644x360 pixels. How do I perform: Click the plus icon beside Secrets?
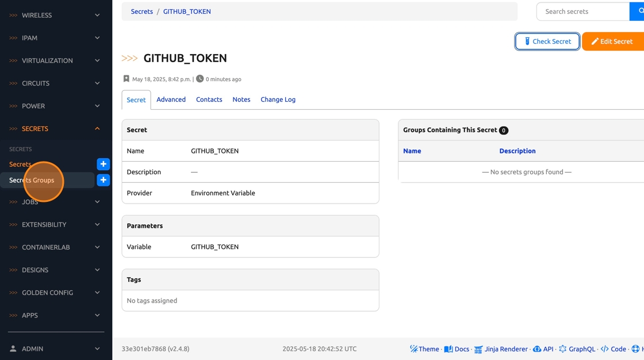[x=103, y=164]
